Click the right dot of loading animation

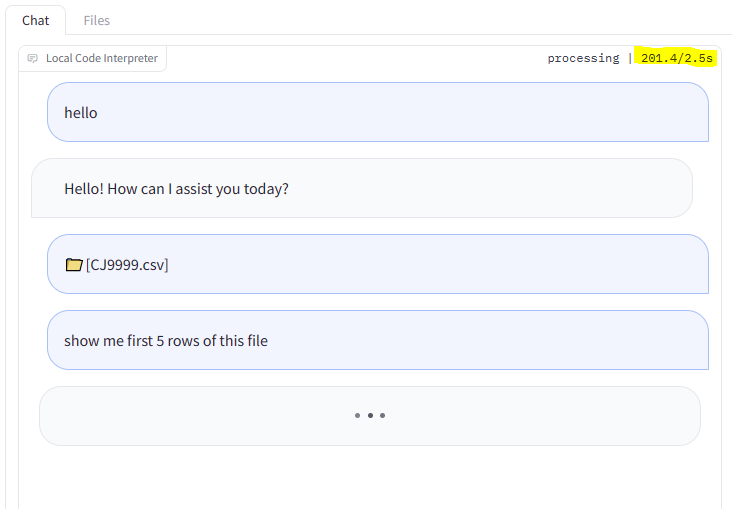pyautogui.click(x=382, y=415)
